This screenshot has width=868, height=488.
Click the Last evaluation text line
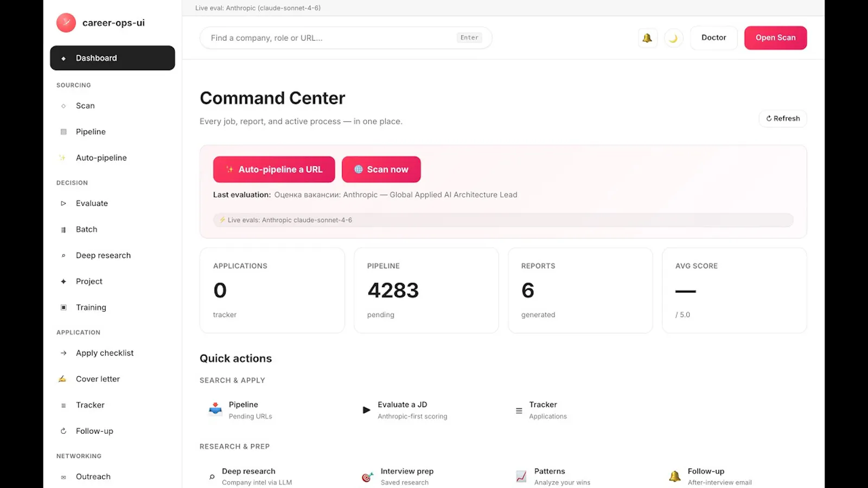click(x=365, y=195)
